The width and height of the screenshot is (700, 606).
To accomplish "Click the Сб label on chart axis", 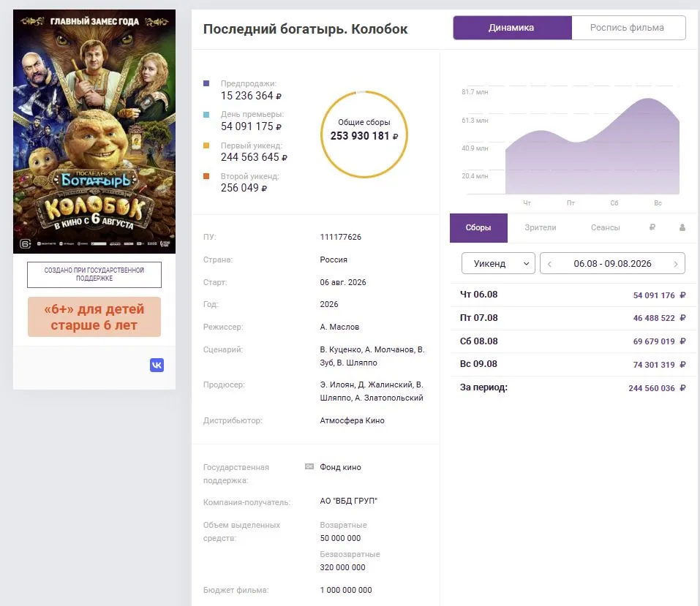I will (x=614, y=203).
